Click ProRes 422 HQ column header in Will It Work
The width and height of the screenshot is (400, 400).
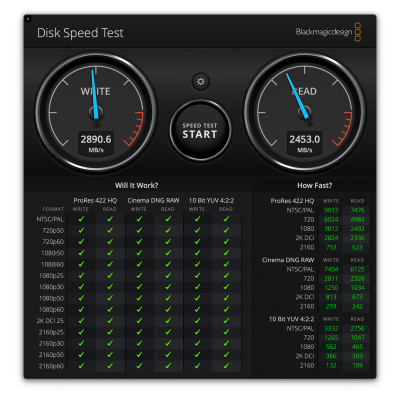coord(95,200)
